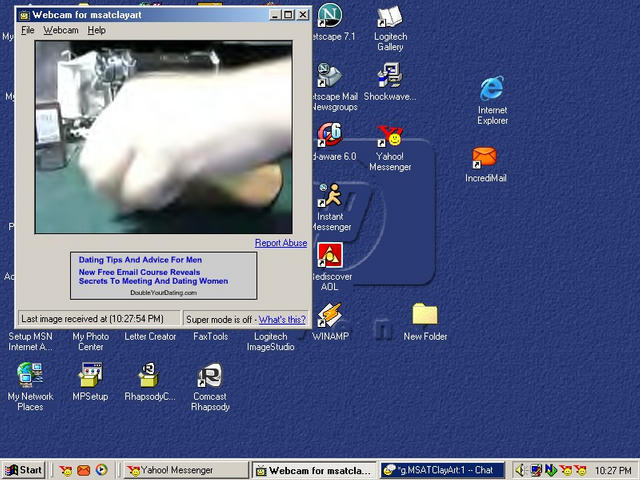Click "Last image received at" status text

92,319
